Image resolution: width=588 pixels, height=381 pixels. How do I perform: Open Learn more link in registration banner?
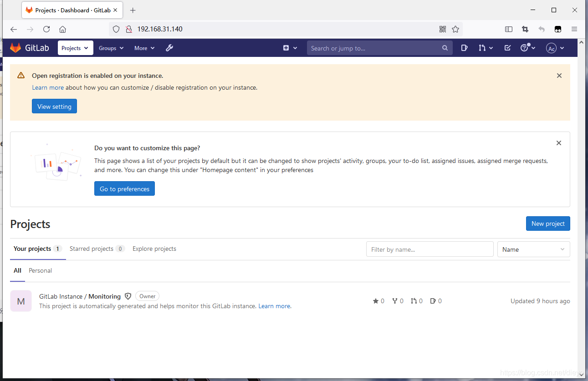pos(48,87)
